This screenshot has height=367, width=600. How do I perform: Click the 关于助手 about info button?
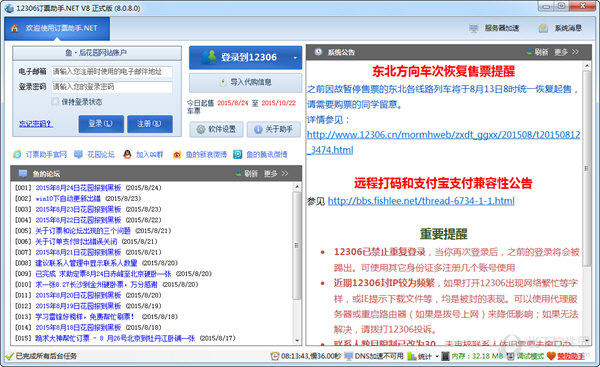273,129
